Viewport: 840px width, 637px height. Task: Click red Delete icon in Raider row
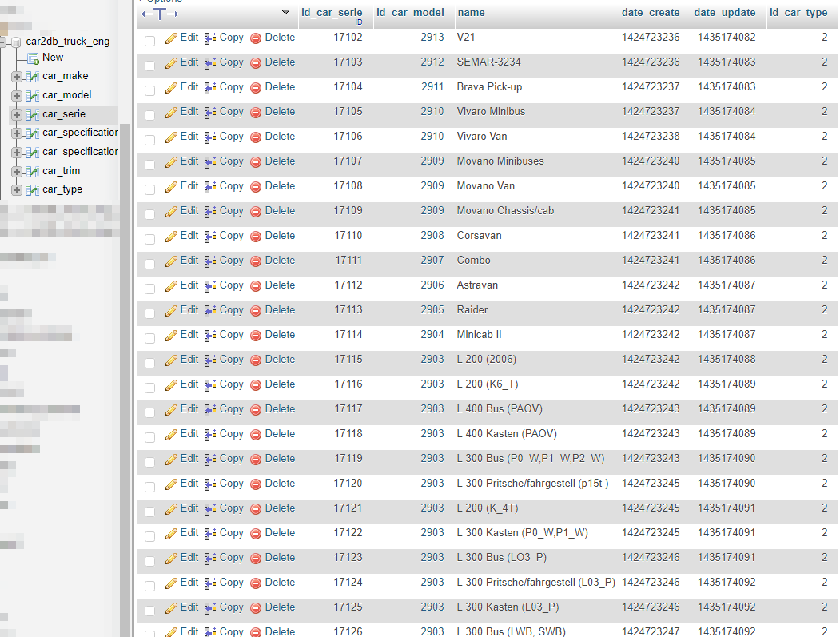[x=256, y=311]
